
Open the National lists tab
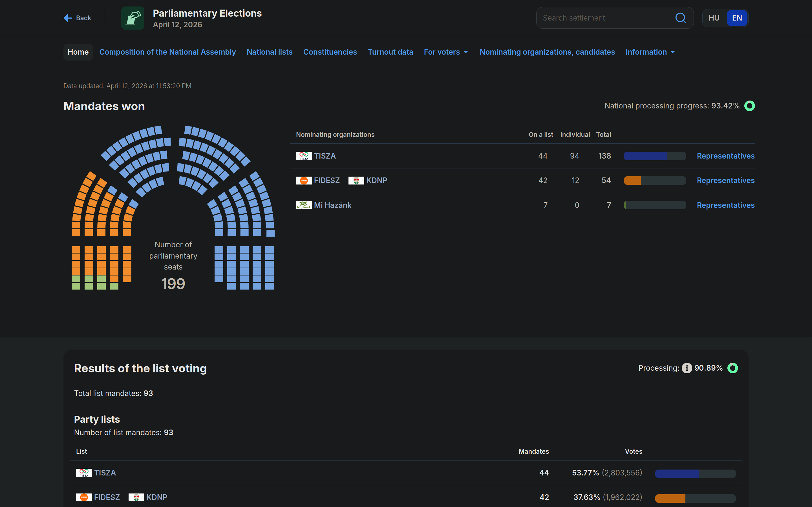click(270, 52)
